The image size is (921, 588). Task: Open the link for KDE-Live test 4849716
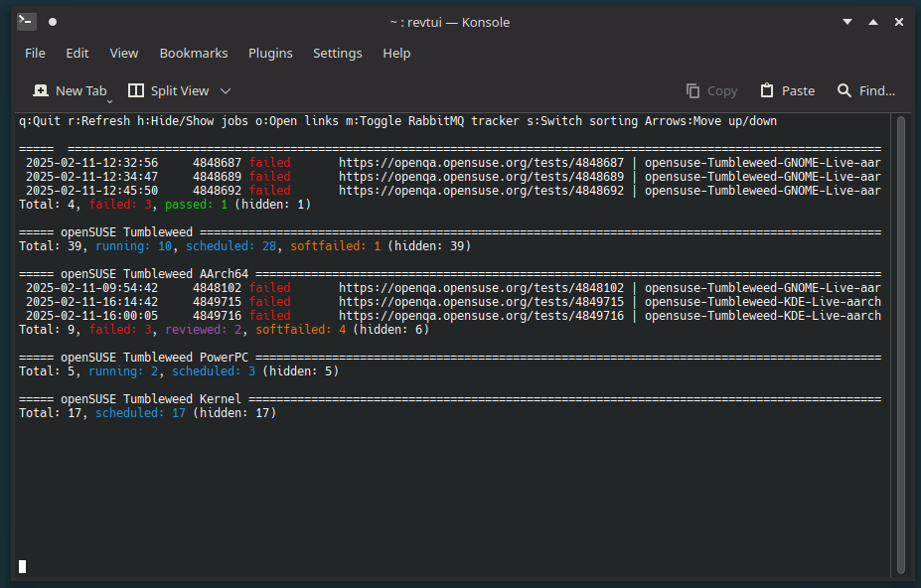484,315
